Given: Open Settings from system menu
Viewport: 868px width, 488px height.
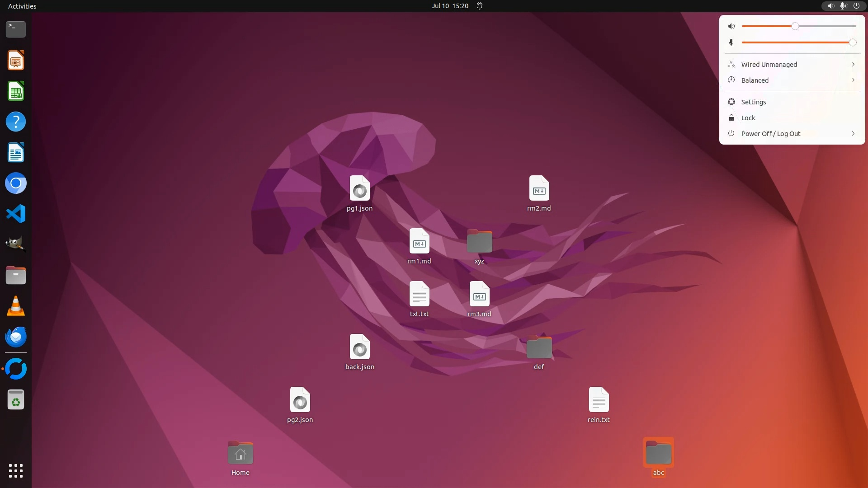Looking at the screenshot, I should point(753,102).
